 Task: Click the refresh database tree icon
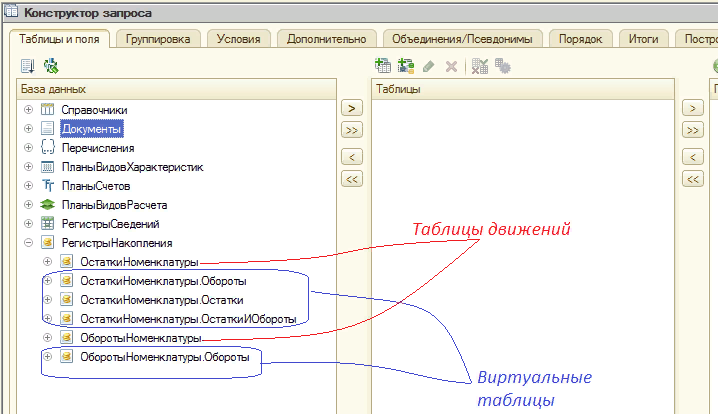pos(51,66)
